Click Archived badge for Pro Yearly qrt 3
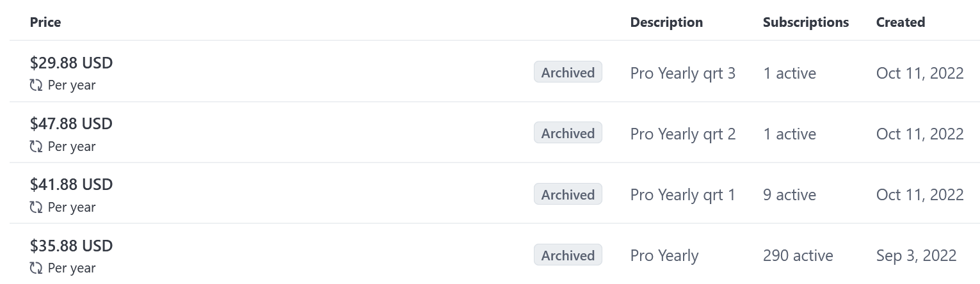The image size is (980, 284). coord(568,72)
